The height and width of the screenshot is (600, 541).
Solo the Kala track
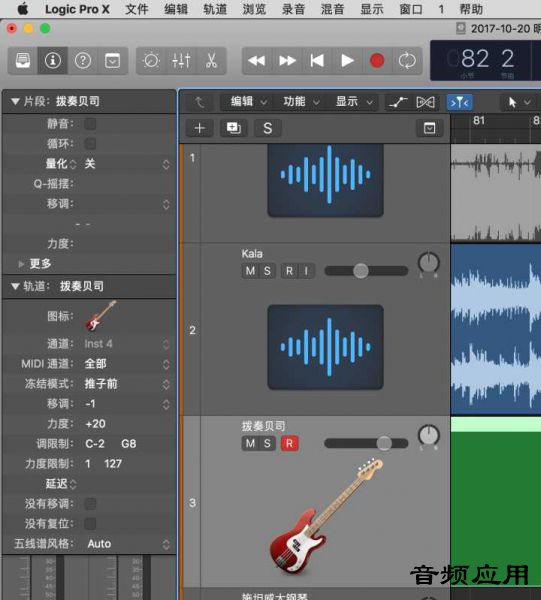coord(267,271)
